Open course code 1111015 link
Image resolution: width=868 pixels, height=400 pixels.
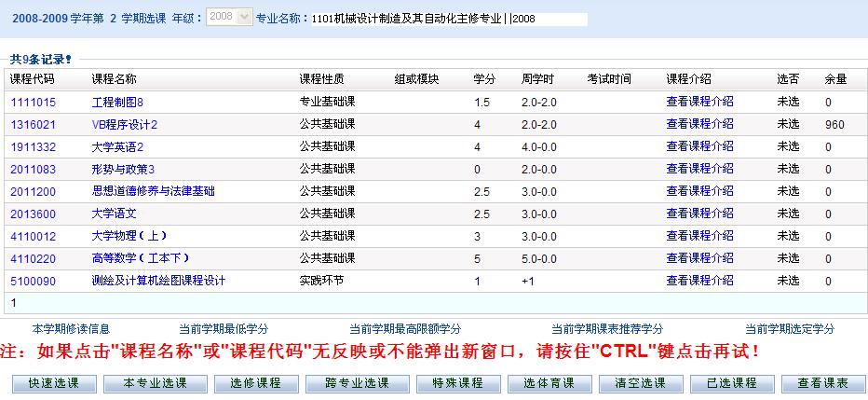pos(33,102)
